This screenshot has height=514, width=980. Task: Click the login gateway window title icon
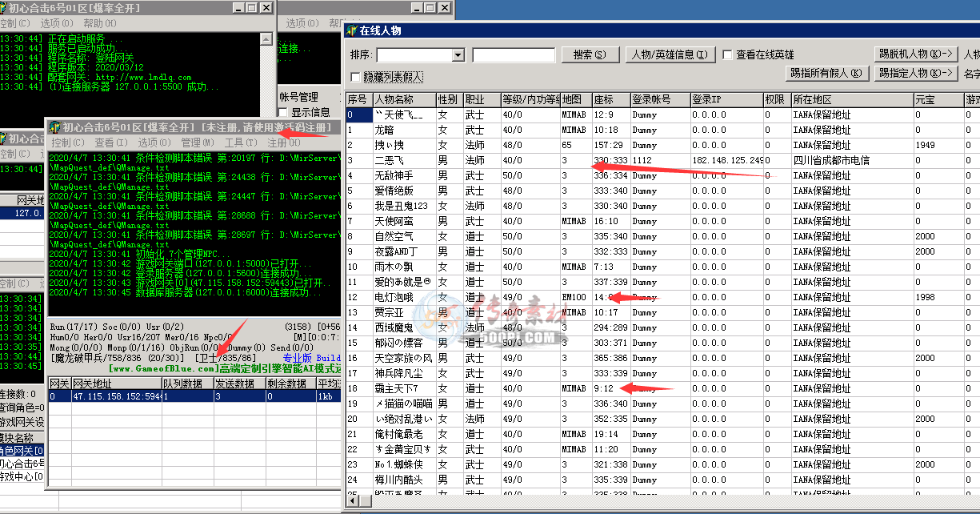click(x=3, y=7)
